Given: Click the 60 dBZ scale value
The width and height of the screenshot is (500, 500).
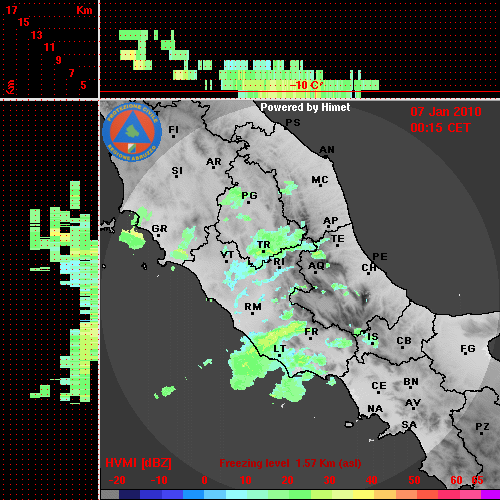Looking at the screenshot, I should pyautogui.click(x=456, y=480).
